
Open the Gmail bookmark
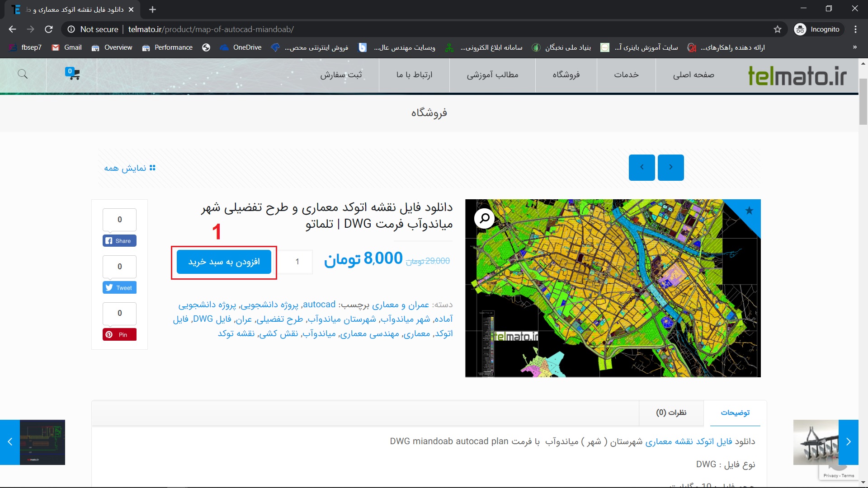67,47
